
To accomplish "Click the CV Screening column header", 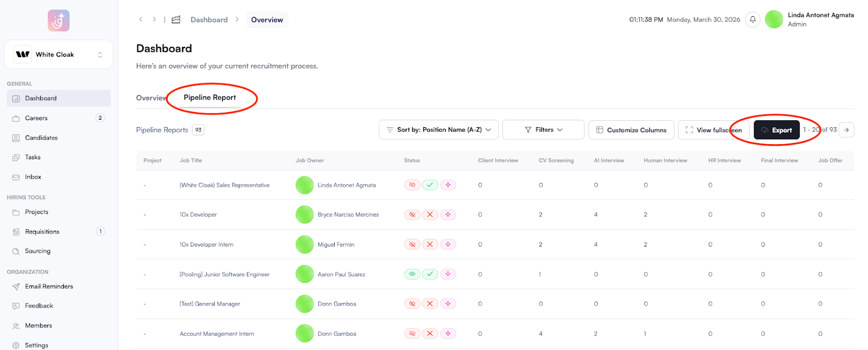I will 556,160.
